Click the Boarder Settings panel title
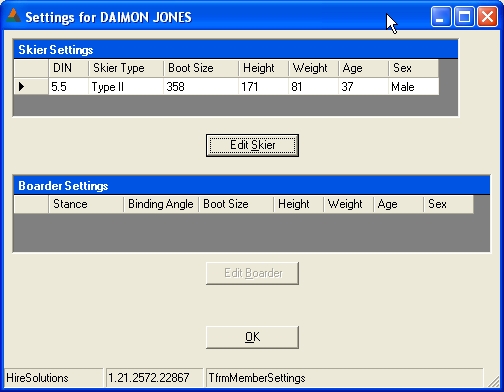 pyautogui.click(x=63, y=186)
